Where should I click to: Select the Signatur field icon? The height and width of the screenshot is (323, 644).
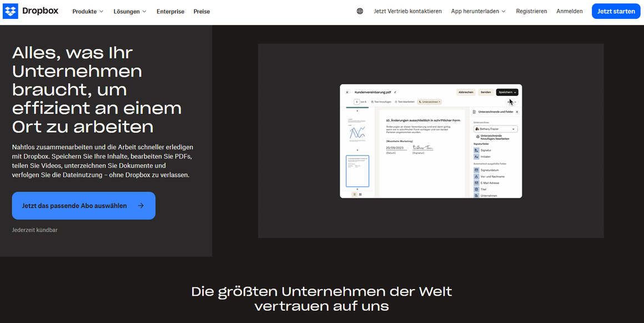click(477, 150)
